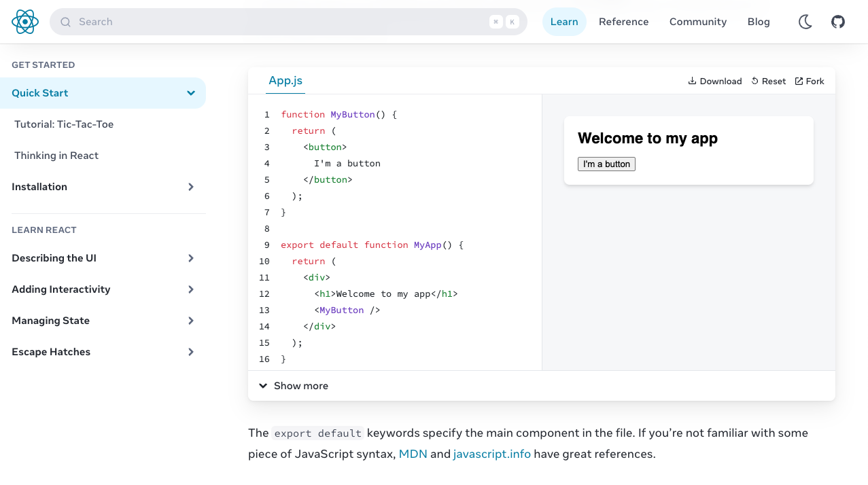Open the javascript.info reference link

click(x=491, y=453)
